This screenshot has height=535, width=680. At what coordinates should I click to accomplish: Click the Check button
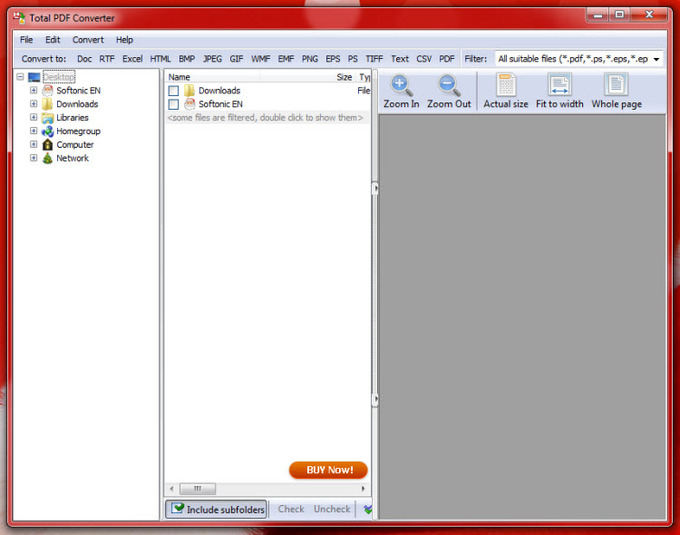tap(291, 509)
